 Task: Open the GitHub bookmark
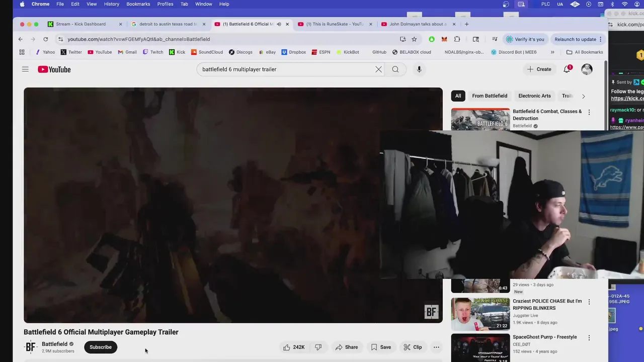pos(379,52)
